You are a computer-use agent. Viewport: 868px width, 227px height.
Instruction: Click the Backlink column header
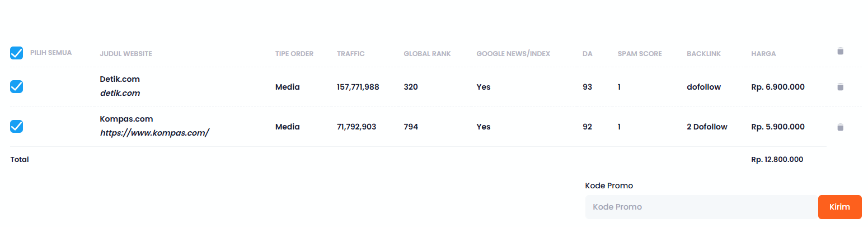pos(703,54)
